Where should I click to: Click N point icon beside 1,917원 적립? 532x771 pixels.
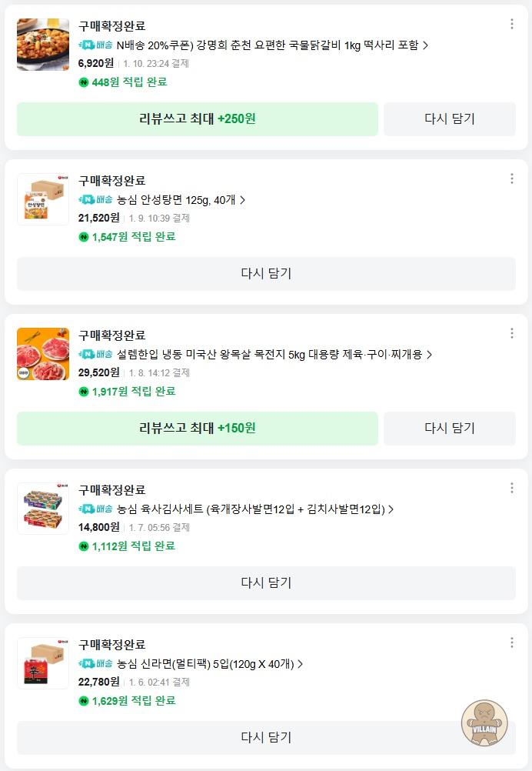click(84, 392)
